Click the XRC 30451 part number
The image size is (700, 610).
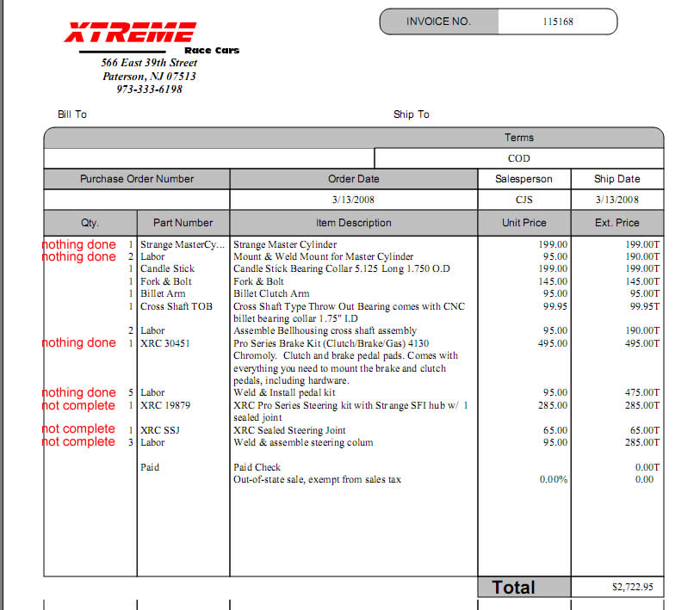[165, 343]
